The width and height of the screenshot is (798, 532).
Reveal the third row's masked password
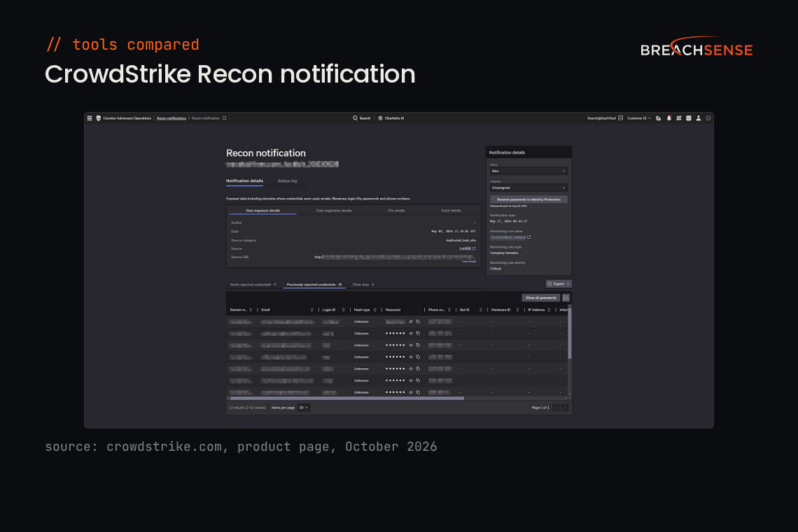pyautogui.click(x=411, y=345)
